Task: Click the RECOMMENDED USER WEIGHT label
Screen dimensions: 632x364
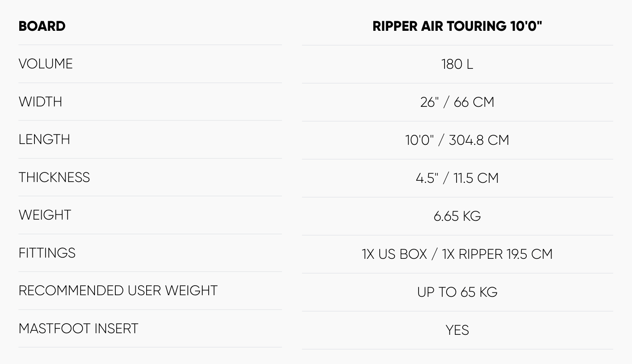Action: tap(118, 291)
